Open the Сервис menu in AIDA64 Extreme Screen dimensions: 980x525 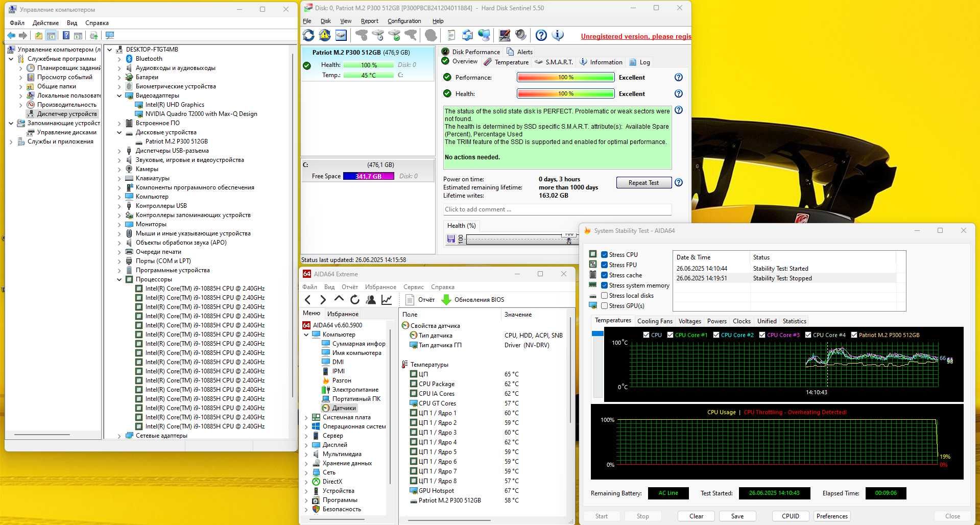tap(413, 287)
